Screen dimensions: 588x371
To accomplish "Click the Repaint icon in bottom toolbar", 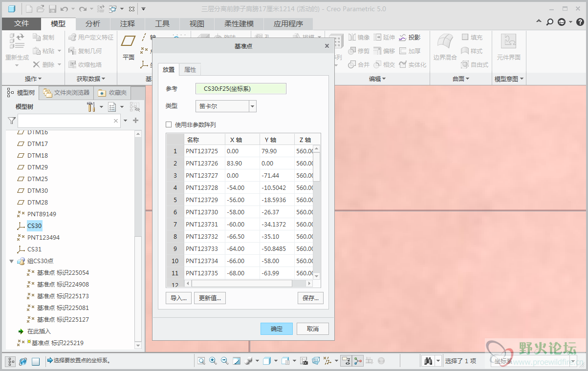I will click(x=237, y=361).
